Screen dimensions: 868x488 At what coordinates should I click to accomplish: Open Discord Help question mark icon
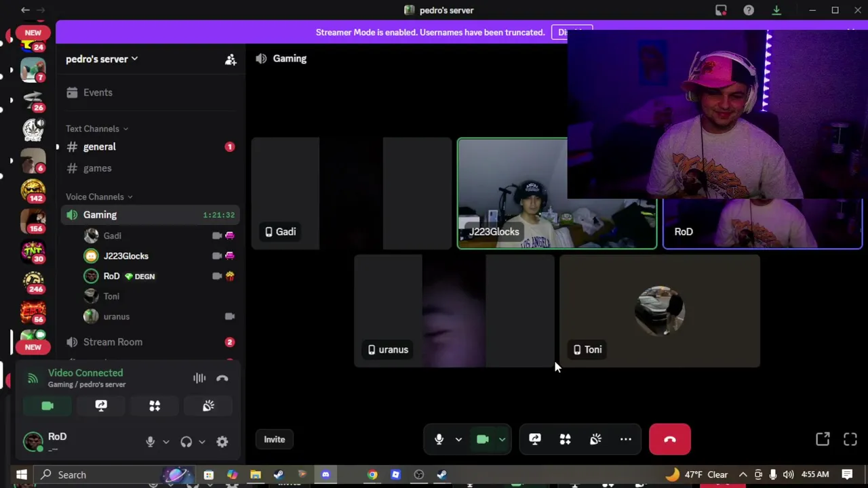(749, 10)
